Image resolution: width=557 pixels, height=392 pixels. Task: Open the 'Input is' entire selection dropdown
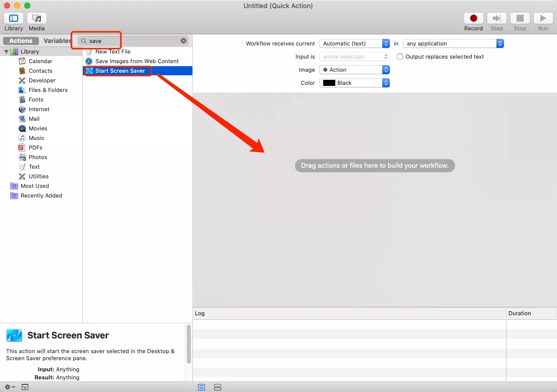tap(354, 57)
